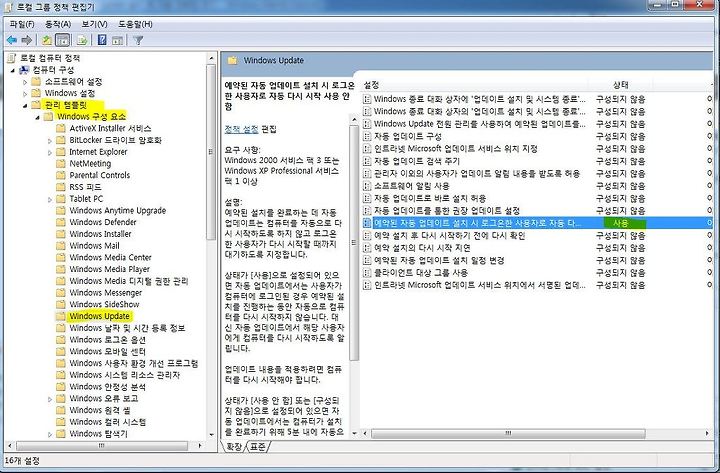
Task: Toggle the Show/Hide console tree icon
Action: [x=62, y=40]
